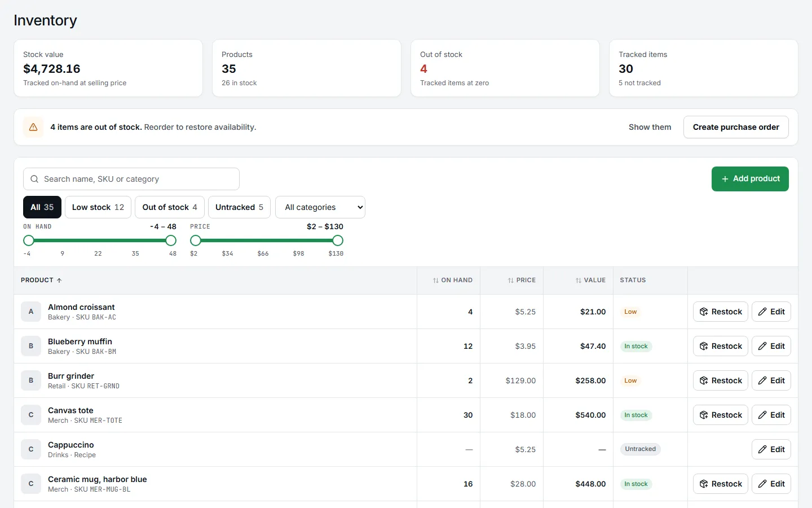The height and width of the screenshot is (508, 812).
Task: Edit Blueberry muffin
Action: point(771,346)
